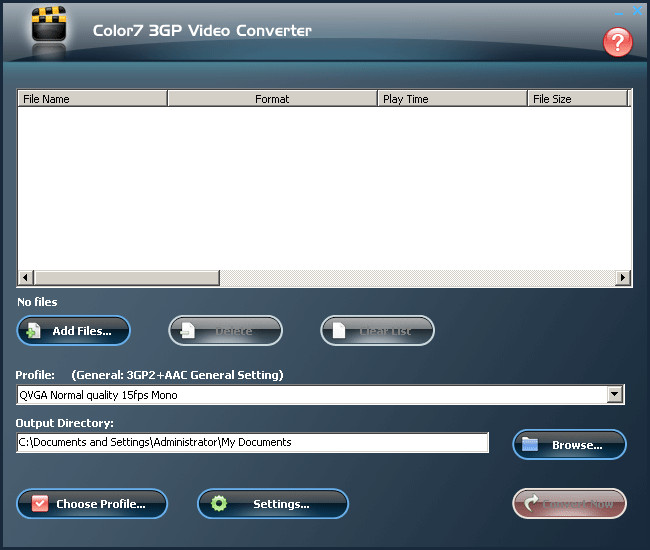This screenshot has width=650, height=550.
Task: Click the file list left scroll arrow
Action: tap(26, 277)
